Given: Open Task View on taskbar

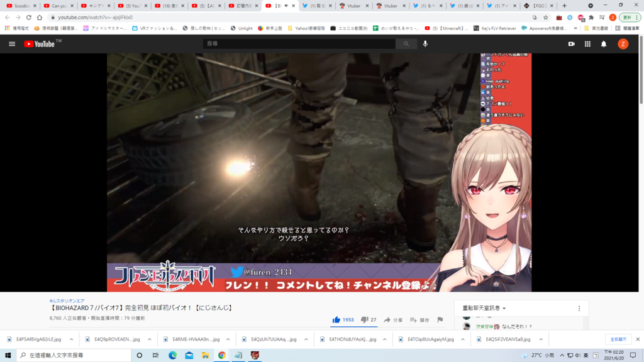Looking at the screenshot, I should [x=156, y=355].
